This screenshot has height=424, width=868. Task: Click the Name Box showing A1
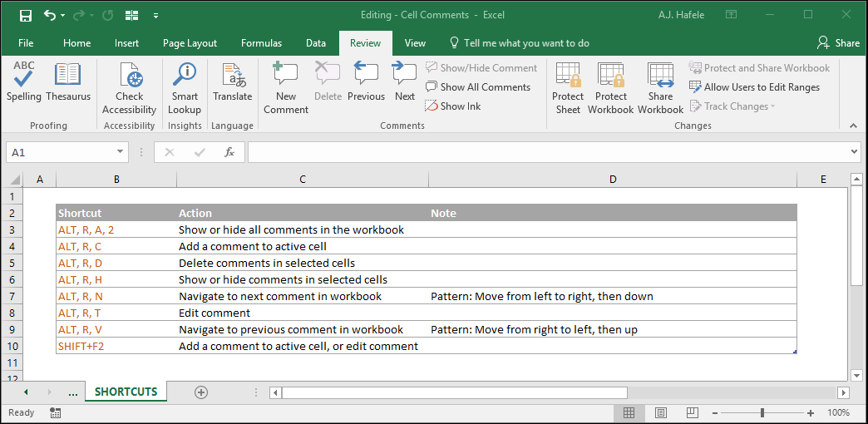pos(60,152)
